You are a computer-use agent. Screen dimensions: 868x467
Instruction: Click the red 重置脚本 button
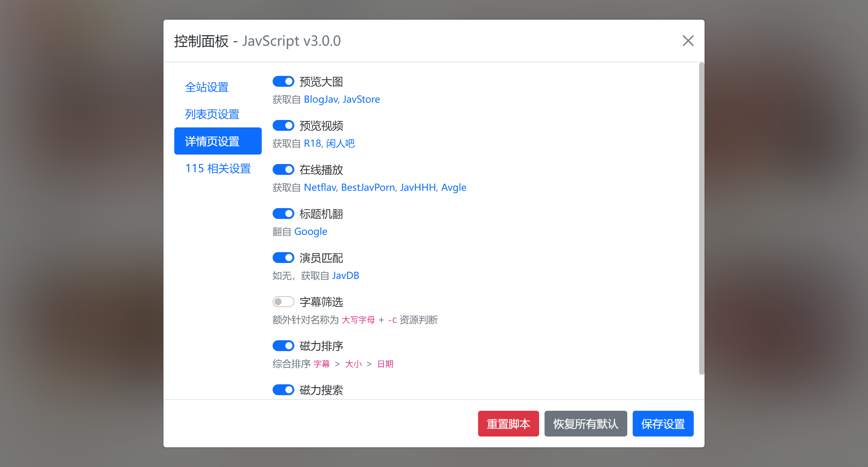(508, 424)
